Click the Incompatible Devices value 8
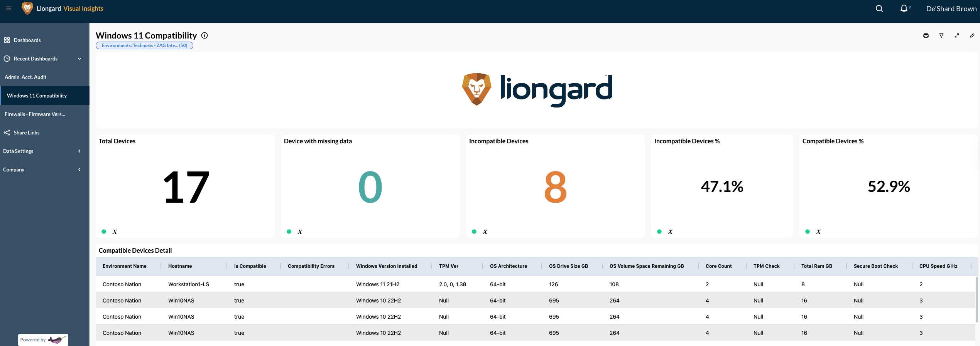 [x=556, y=187]
